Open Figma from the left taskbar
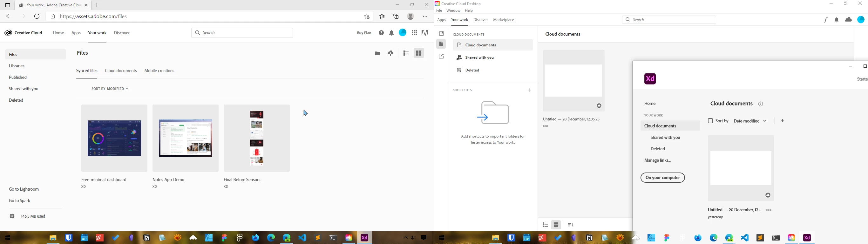868x244 pixels. 224,238
